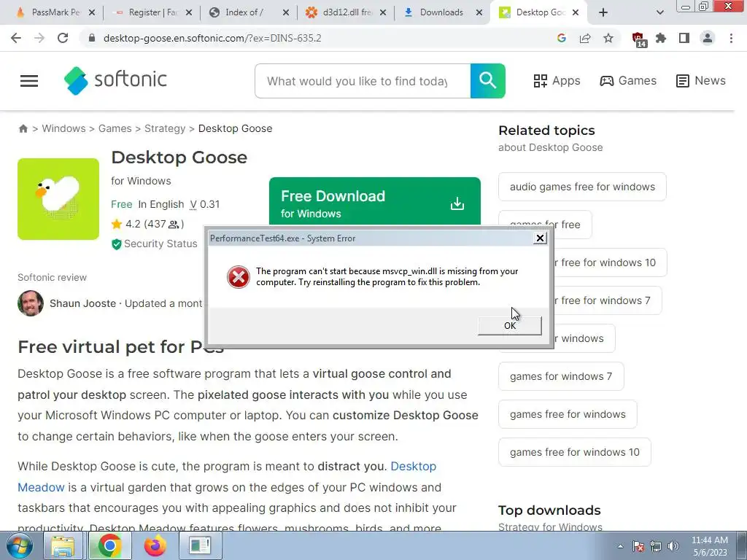Click the Chrome taskbar icon

[x=109, y=545]
